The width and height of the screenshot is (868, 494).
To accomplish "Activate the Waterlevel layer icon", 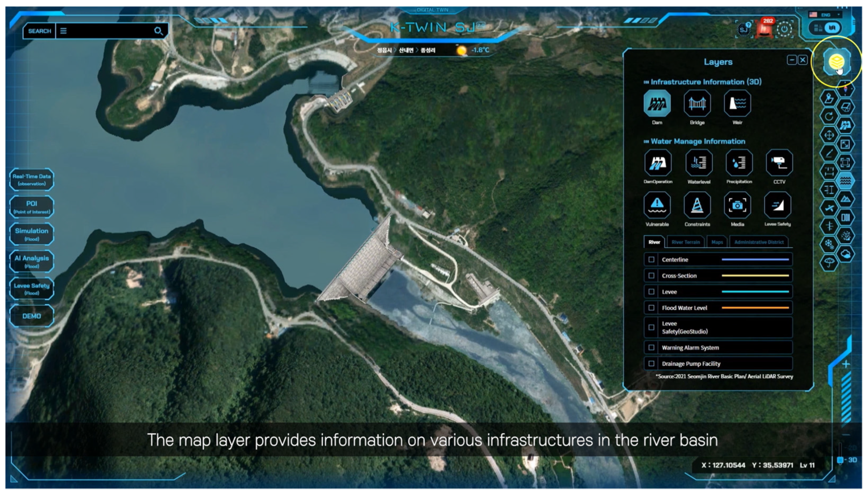I will [699, 163].
